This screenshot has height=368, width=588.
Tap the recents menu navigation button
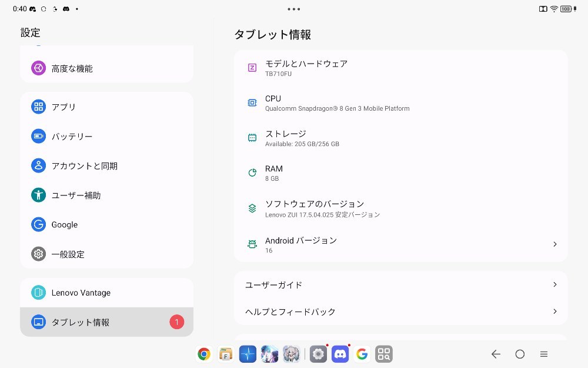point(544,354)
